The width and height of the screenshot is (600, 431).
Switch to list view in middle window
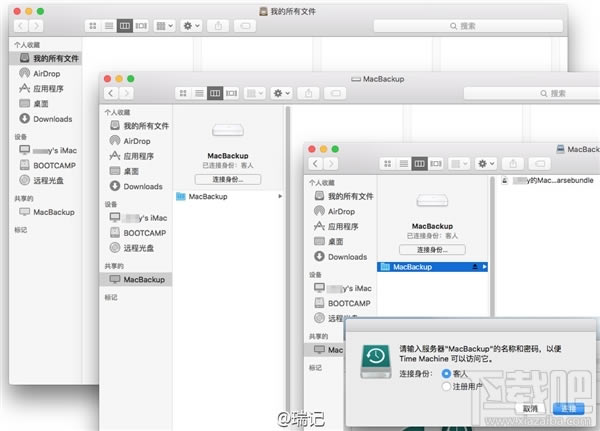pos(199,93)
